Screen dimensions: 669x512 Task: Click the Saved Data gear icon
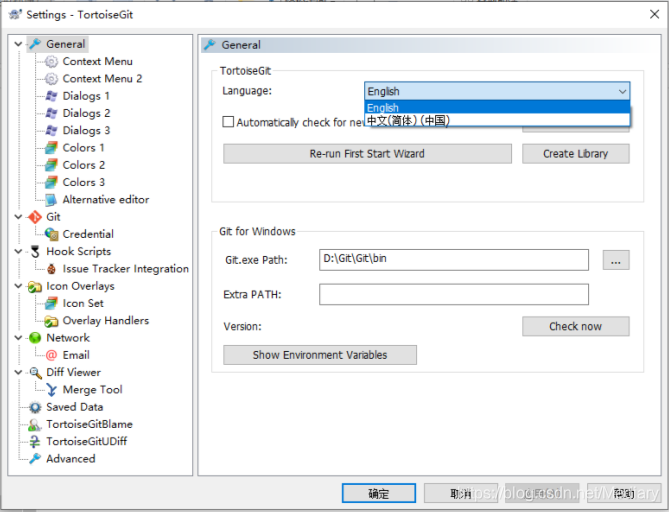[35, 407]
